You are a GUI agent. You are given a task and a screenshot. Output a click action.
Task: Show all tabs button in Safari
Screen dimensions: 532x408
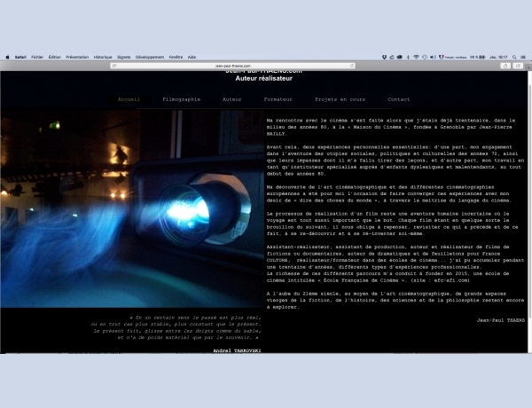point(518,66)
